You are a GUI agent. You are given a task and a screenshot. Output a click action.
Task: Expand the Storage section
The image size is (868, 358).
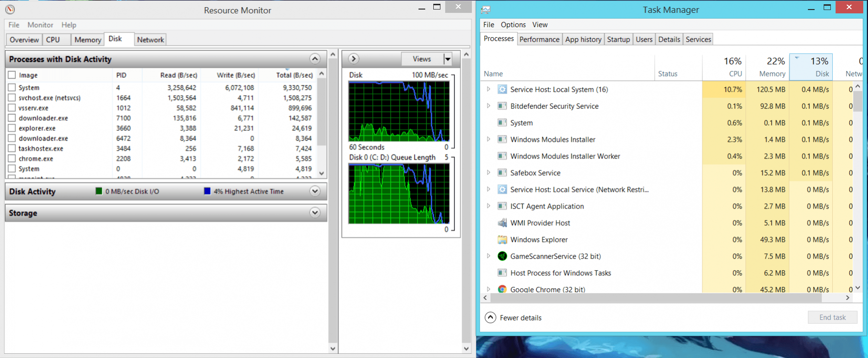pyautogui.click(x=315, y=212)
